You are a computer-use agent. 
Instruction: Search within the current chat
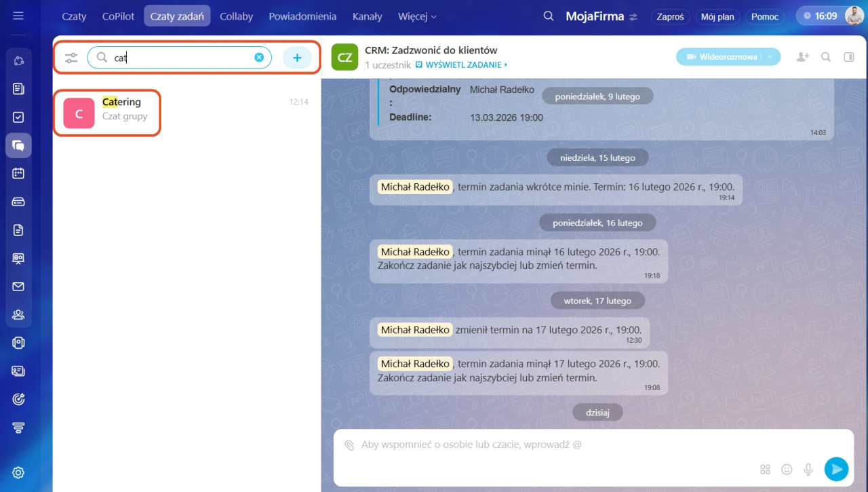coord(826,57)
